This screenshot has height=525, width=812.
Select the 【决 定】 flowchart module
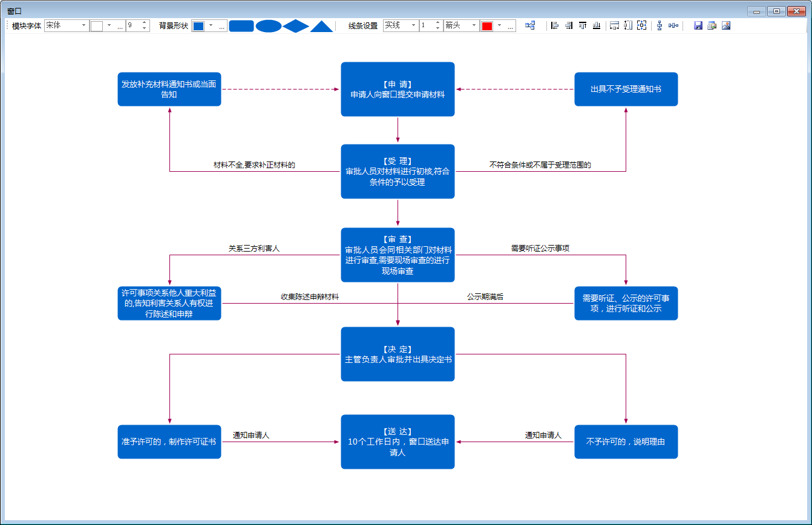pos(398,354)
